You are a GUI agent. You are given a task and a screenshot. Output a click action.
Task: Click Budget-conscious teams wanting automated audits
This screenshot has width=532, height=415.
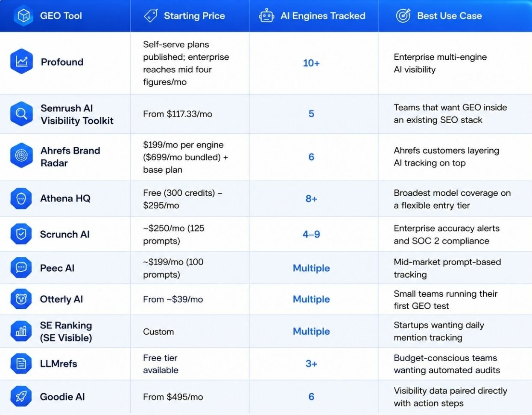[x=447, y=364]
